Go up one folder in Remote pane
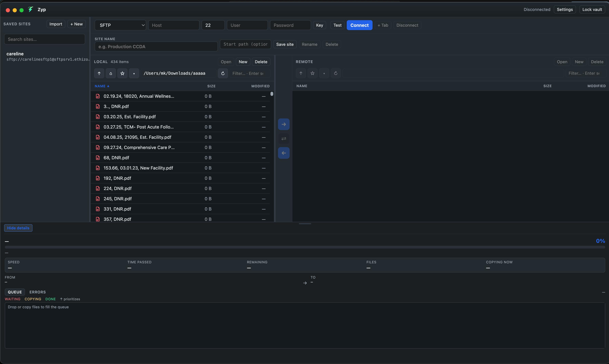Viewport: 609px width, 364px height. coord(301,73)
